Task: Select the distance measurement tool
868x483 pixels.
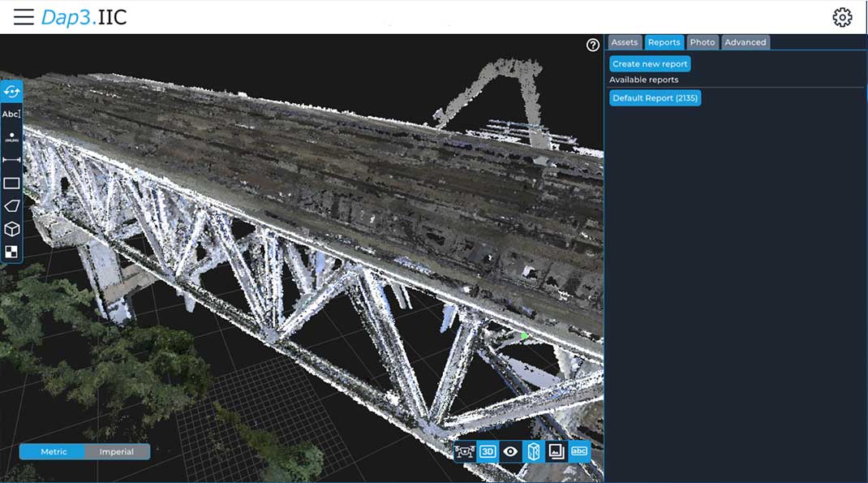Action: point(11,160)
